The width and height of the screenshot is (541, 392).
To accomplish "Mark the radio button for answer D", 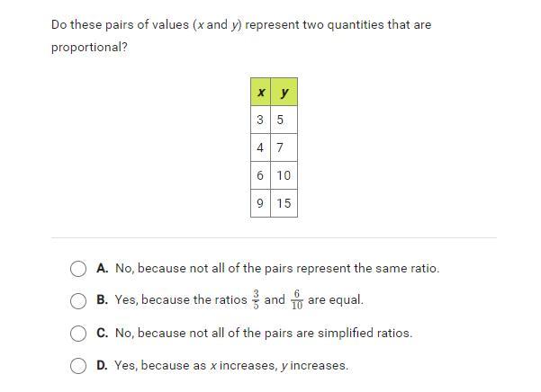I will [x=78, y=366].
